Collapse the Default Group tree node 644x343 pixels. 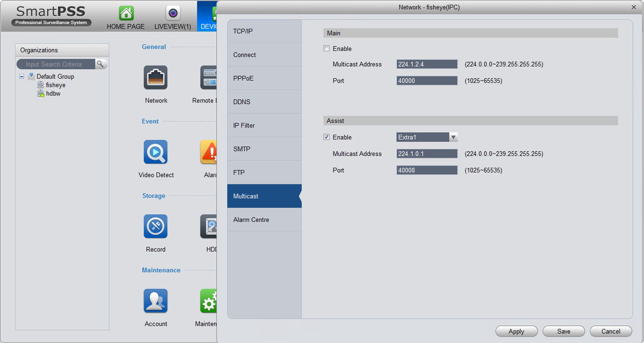[22, 76]
